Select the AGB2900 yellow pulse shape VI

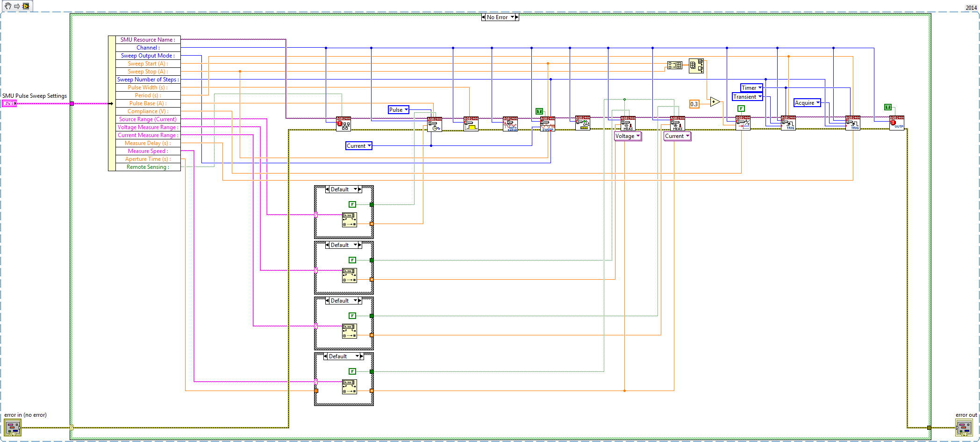pos(471,124)
